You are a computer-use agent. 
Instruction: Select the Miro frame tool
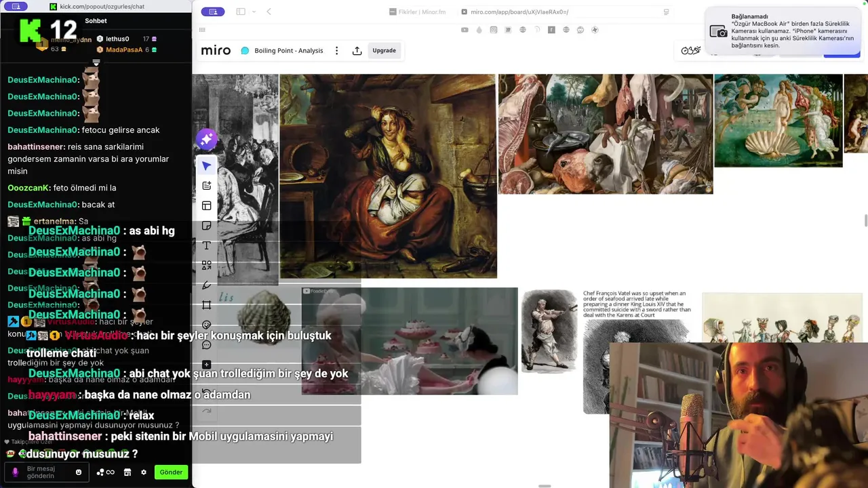pyautogui.click(x=207, y=305)
